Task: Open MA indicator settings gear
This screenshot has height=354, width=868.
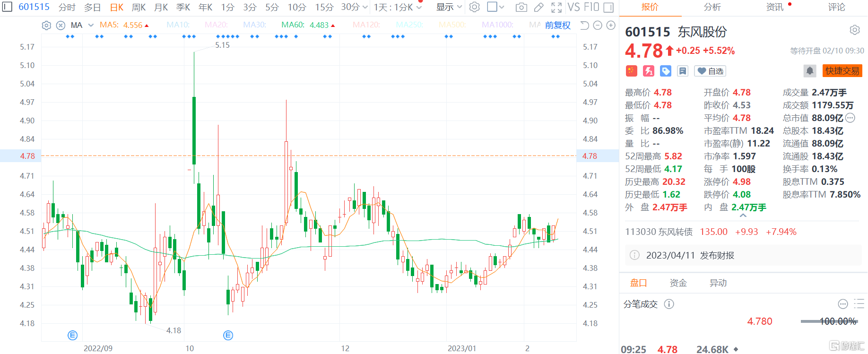Action: click(x=46, y=26)
